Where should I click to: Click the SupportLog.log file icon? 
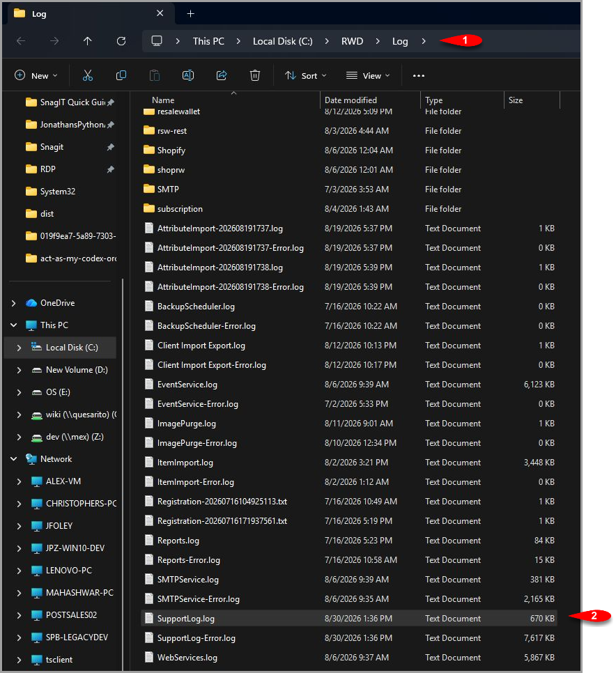pos(149,618)
